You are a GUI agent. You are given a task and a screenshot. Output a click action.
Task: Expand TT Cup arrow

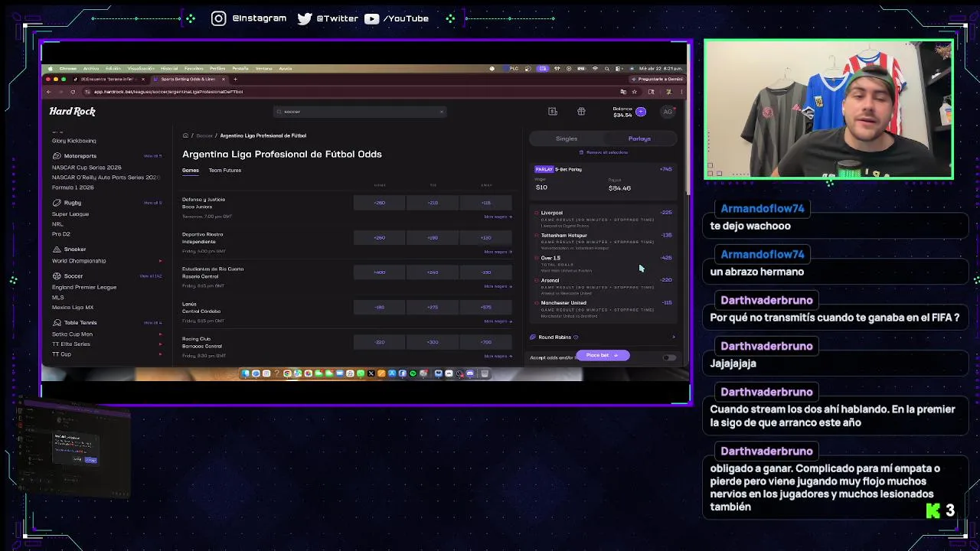click(x=160, y=354)
